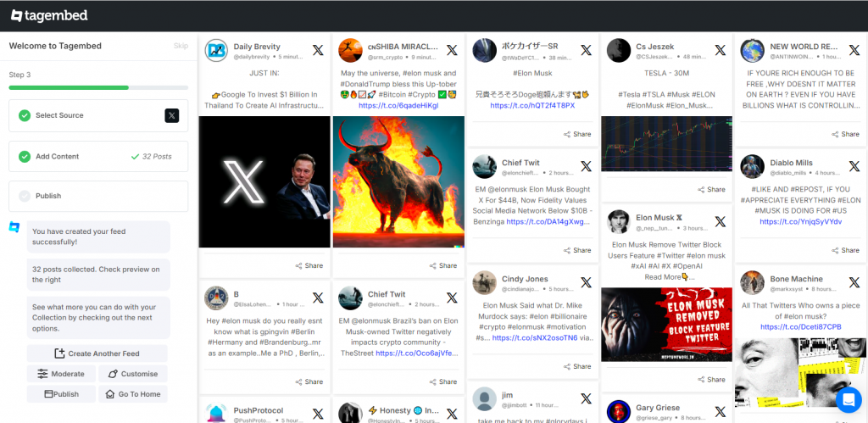Click jim's default profile avatar
868x423 pixels.
(484, 398)
